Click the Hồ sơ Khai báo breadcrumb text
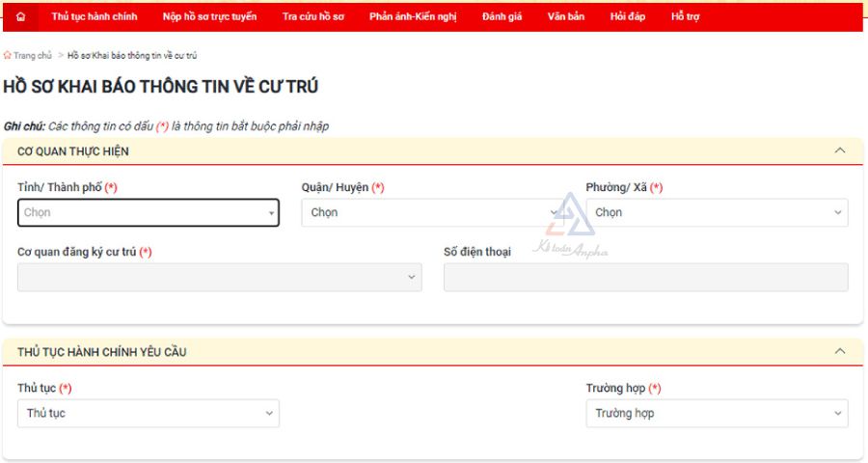868x463 pixels. 132,56
